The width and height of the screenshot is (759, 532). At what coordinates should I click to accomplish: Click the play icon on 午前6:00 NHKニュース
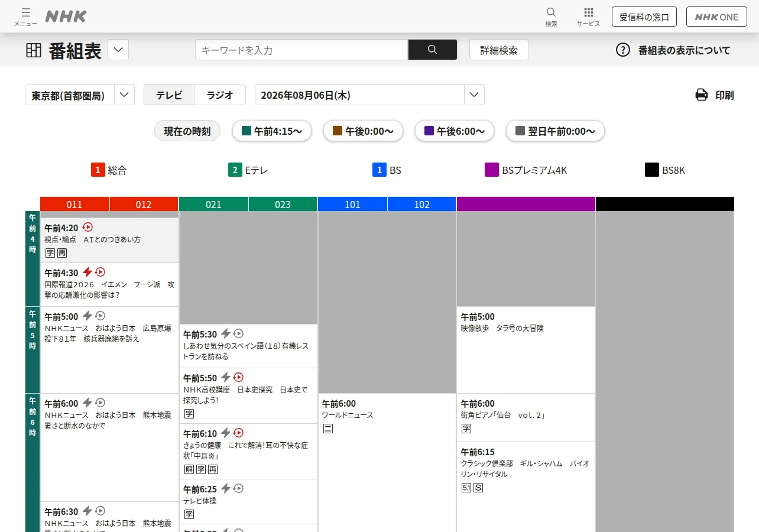pos(100,403)
